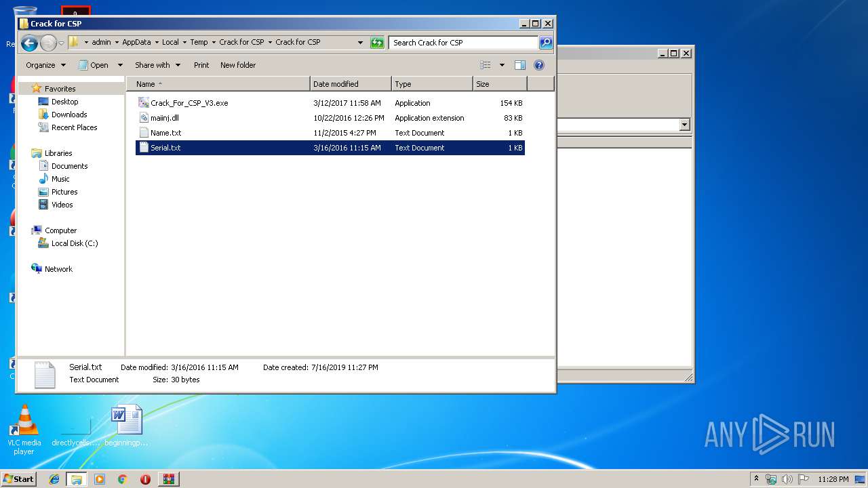Click the Name.txt file name

coord(166,133)
